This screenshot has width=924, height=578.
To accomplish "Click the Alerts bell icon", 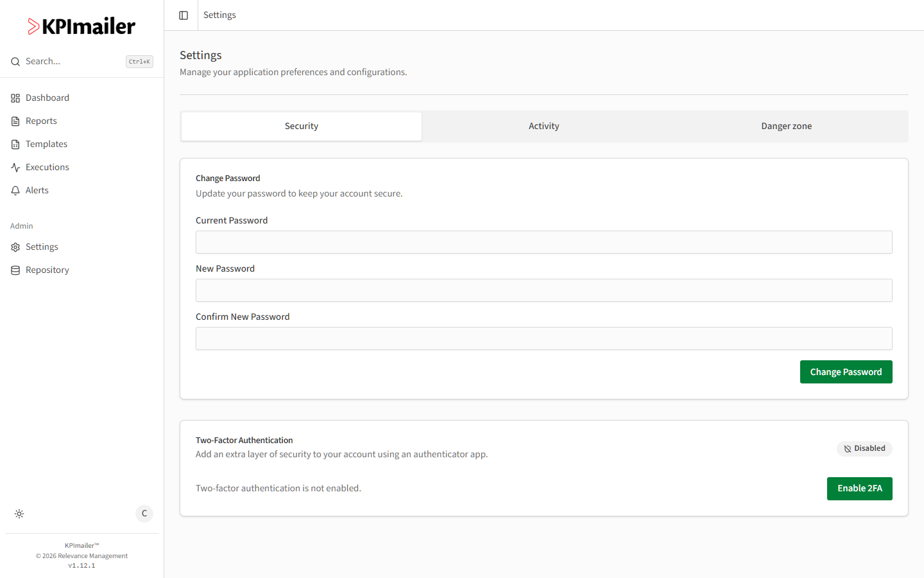I will (x=15, y=191).
